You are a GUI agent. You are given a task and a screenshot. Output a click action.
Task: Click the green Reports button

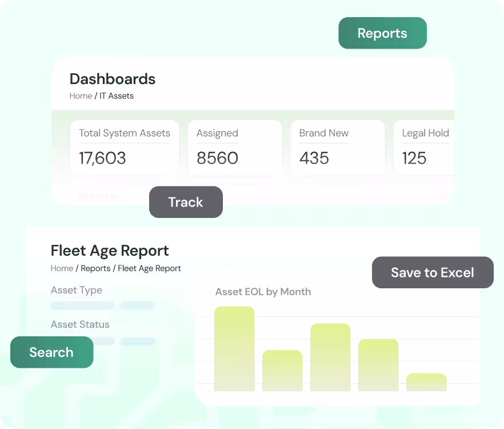pos(382,33)
